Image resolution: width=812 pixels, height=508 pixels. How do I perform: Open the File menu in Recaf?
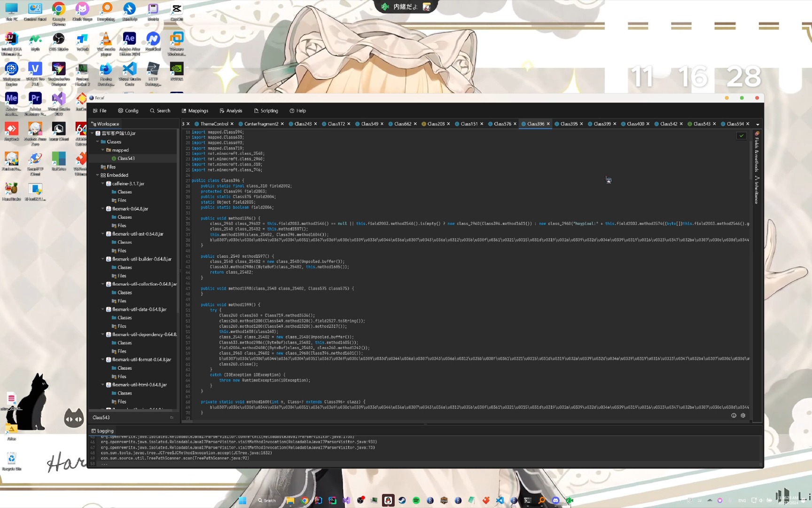click(x=100, y=111)
